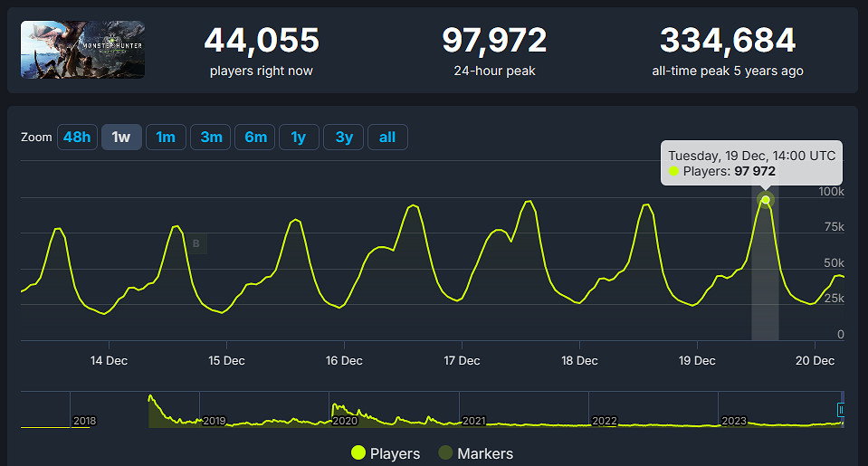Set chart zoom to 48h
This screenshot has width=868, height=466.
[x=76, y=138]
